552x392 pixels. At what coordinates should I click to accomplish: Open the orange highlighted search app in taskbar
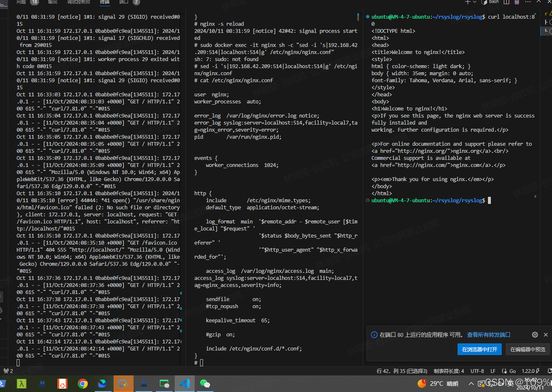tap(123, 383)
